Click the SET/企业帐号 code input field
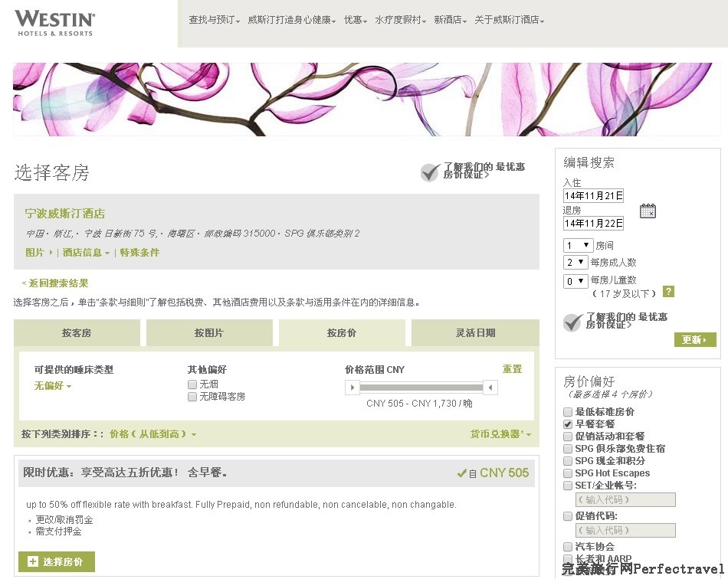The image size is (728, 579). click(x=625, y=499)
